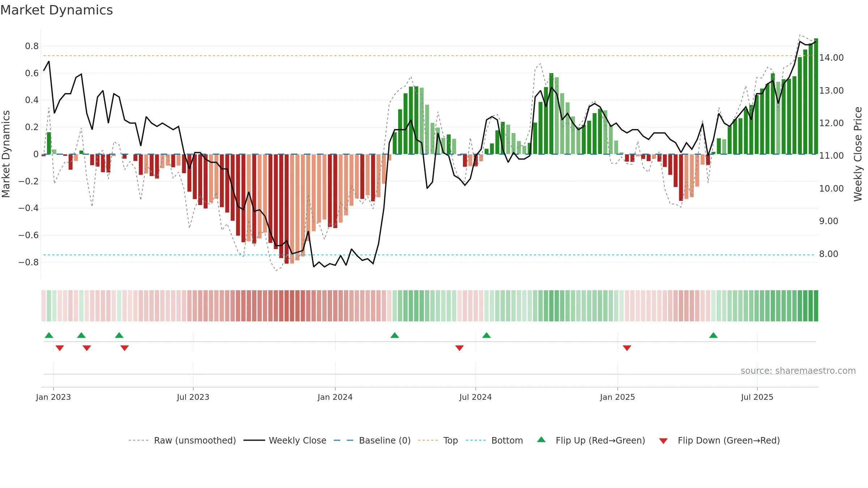Toggle the Weekly Close legend entry

(x=285, y=440)
